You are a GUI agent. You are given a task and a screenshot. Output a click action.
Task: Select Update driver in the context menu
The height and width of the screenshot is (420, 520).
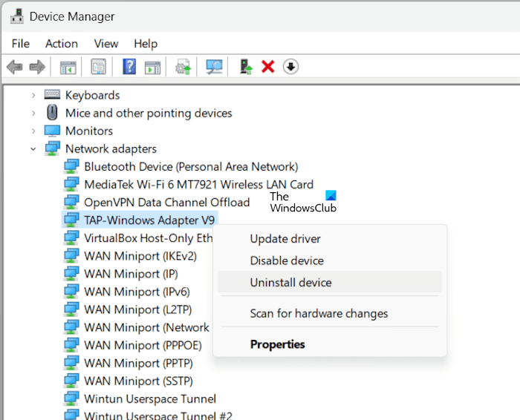pos(285,239)
